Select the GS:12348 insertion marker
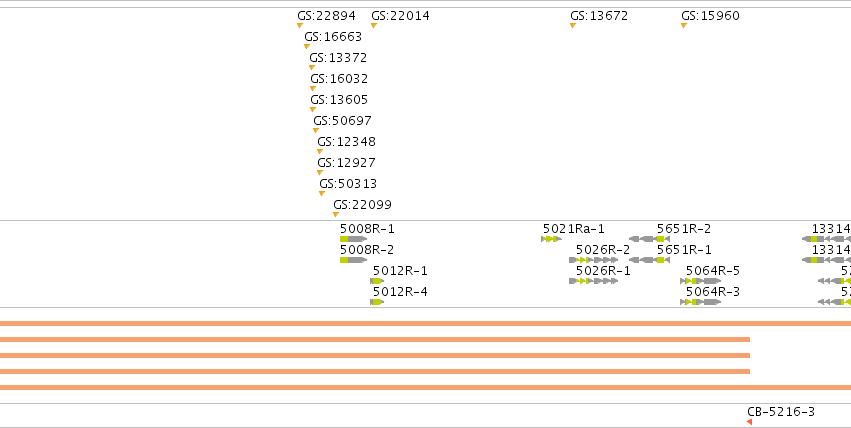Image resolution: width=851 pixels, height=428 pixels. click(x=320, y=152)
